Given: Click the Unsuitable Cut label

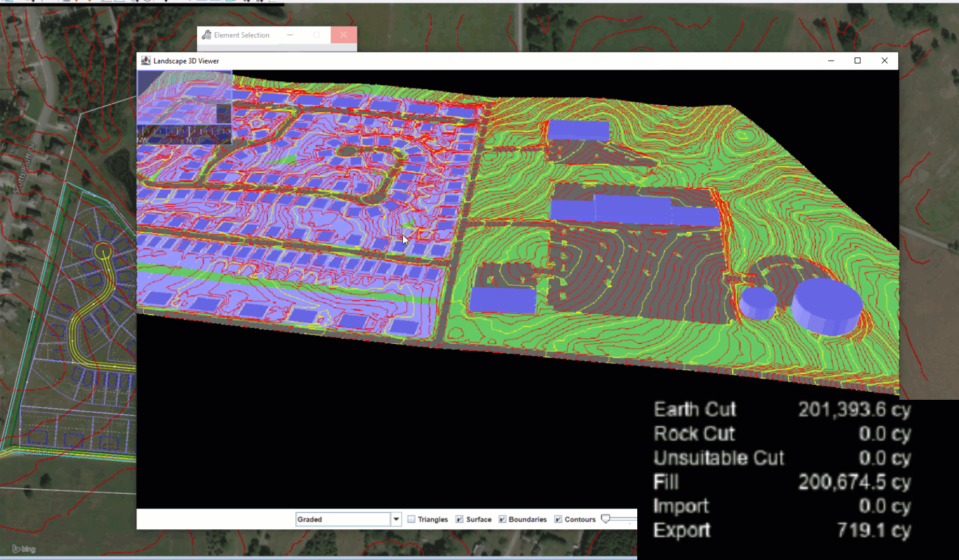Looking at the screenshot, I should [x=719, y=458].
